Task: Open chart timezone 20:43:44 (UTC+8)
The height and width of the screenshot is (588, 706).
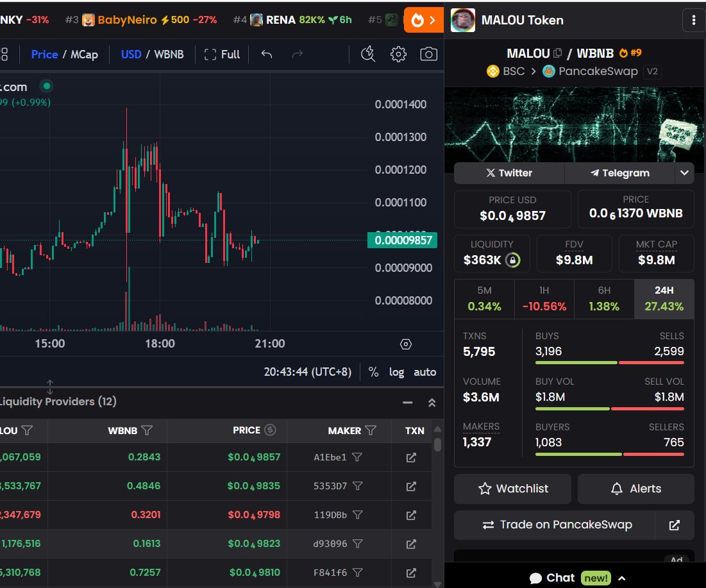Action: tap(308, 372)
